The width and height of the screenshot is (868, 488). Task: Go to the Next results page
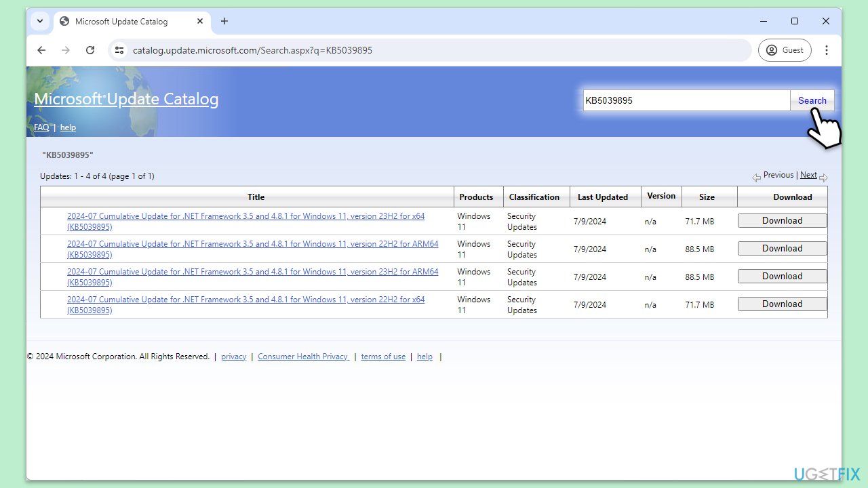tap(808, 175)
